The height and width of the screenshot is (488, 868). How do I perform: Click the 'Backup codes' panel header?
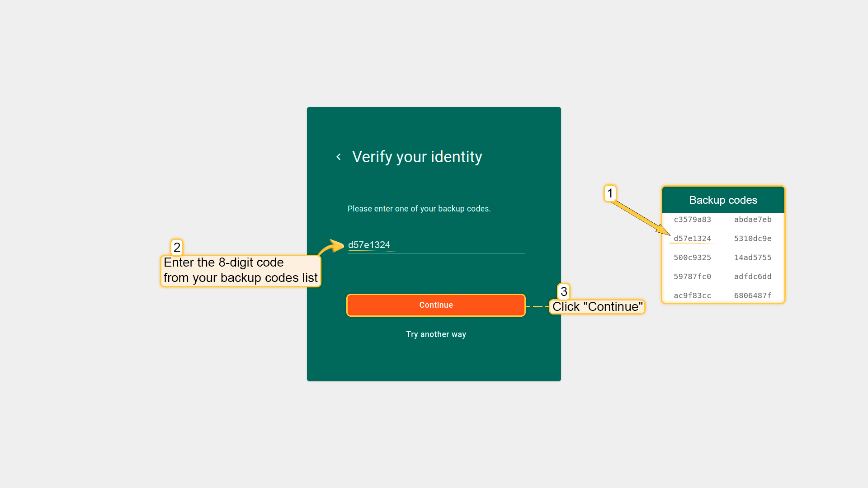[723, 200]
